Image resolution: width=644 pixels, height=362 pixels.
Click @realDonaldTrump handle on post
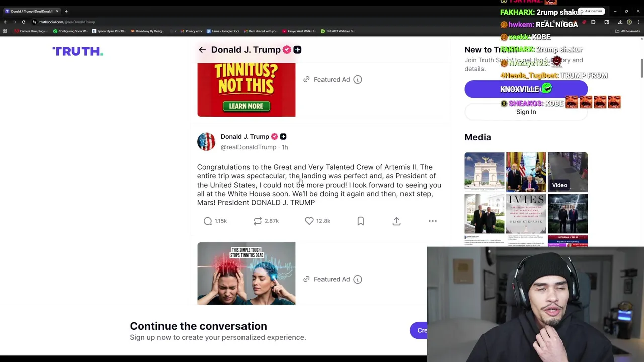[249, 147]
